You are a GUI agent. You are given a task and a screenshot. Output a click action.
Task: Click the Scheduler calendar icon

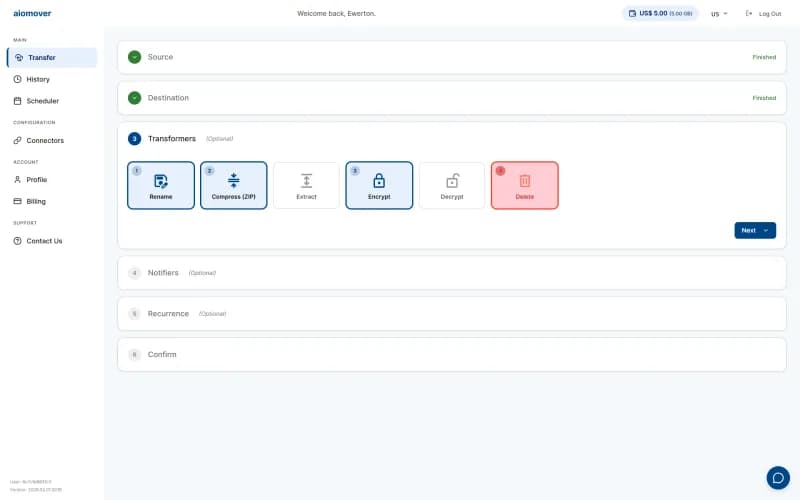17,101
